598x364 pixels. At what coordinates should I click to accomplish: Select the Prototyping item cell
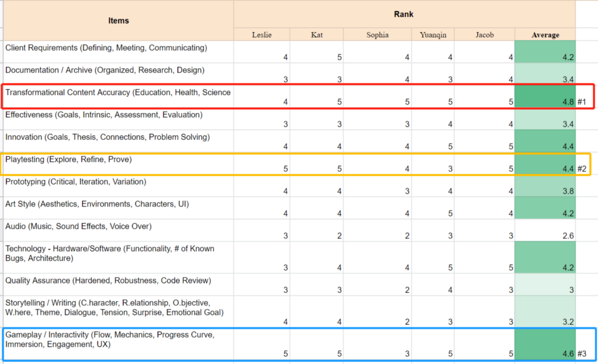coord(118,186)
